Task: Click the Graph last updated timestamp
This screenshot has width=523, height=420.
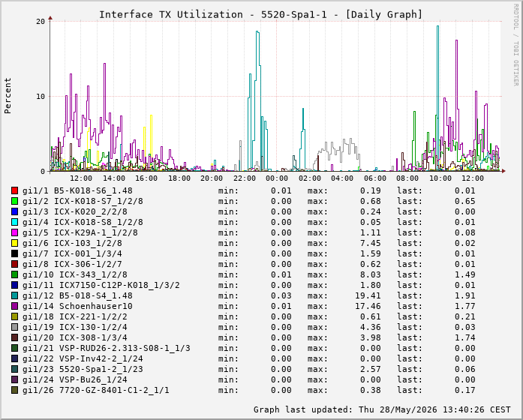Action: coord(382,409)
